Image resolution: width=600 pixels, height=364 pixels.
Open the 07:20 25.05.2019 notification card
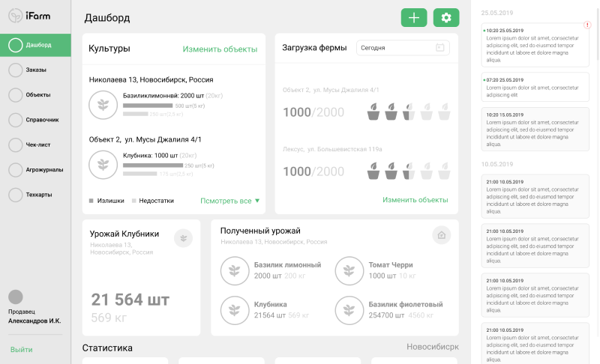[x=534, y=87]
